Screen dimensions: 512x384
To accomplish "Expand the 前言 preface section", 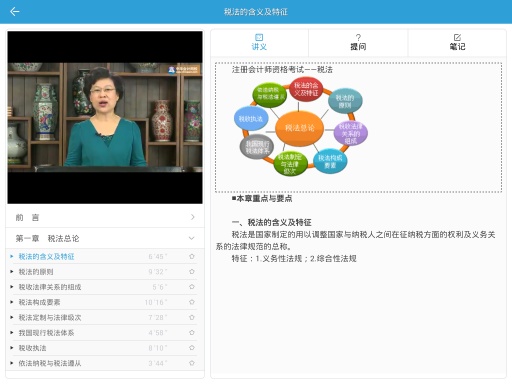I will [x=105, y=217].
